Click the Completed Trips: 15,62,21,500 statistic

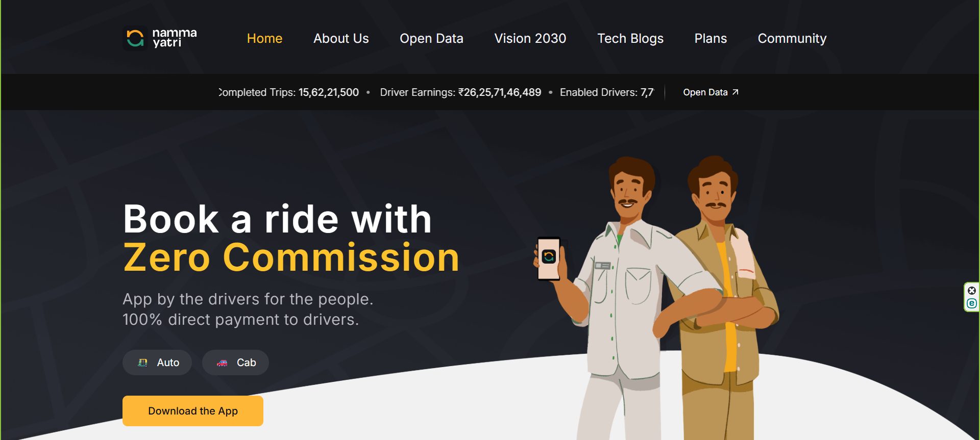pos(289,92)
